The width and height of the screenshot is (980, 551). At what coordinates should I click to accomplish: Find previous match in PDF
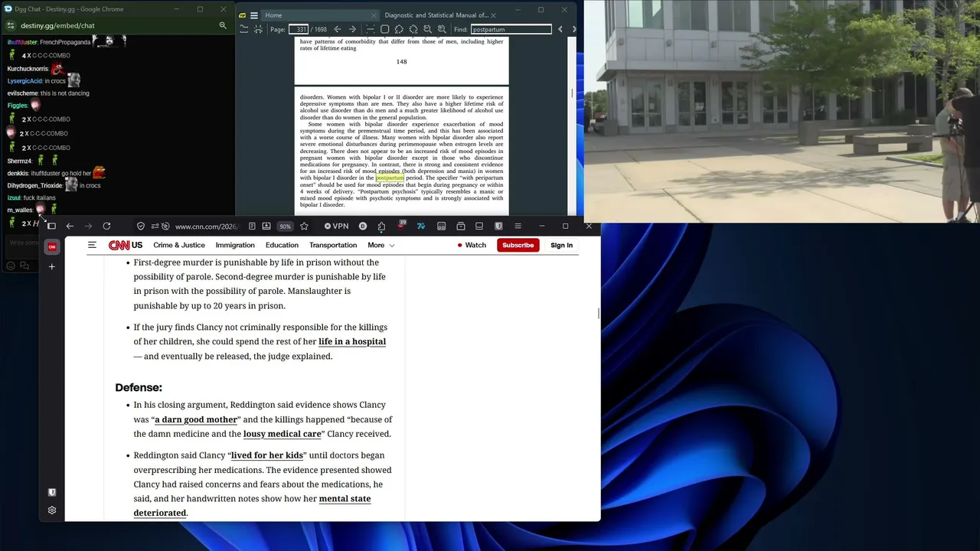click(x=560, y=29)
